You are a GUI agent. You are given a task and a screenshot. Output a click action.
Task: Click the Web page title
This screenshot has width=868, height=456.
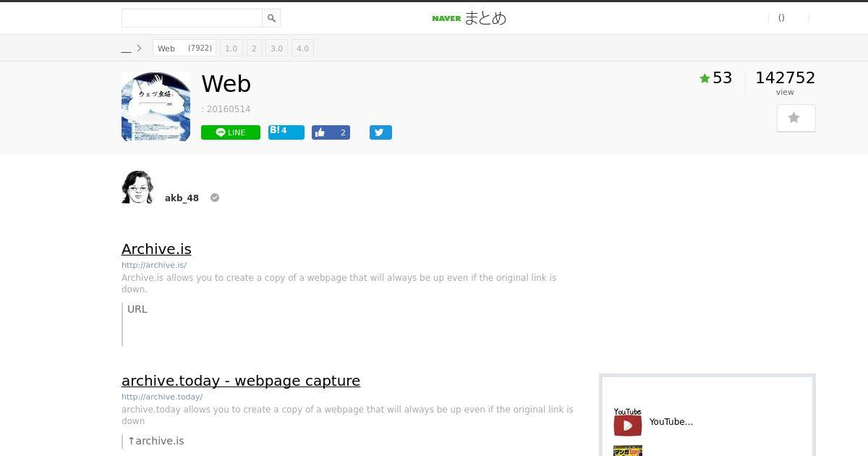[x=226, y=84]
